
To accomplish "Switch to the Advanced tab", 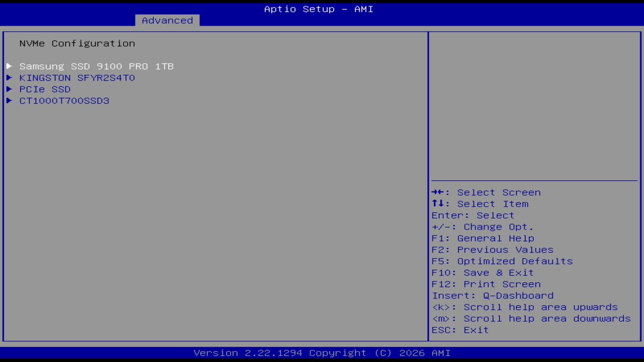I will point(167,20).
